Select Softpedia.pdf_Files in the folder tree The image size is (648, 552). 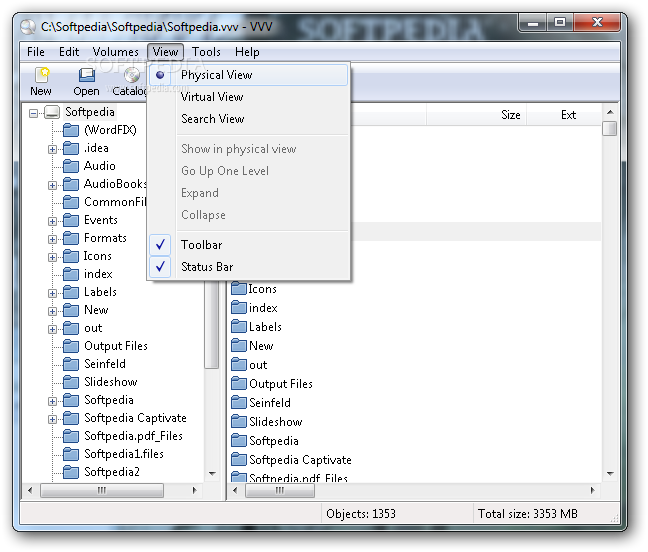click(133, 436)
